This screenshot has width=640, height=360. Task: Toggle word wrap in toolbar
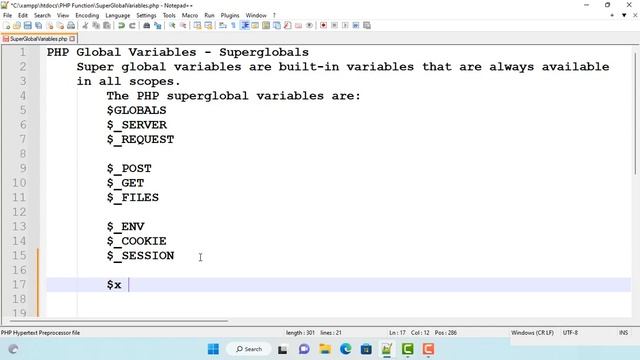pyautogui.click(x=222, y=25)
